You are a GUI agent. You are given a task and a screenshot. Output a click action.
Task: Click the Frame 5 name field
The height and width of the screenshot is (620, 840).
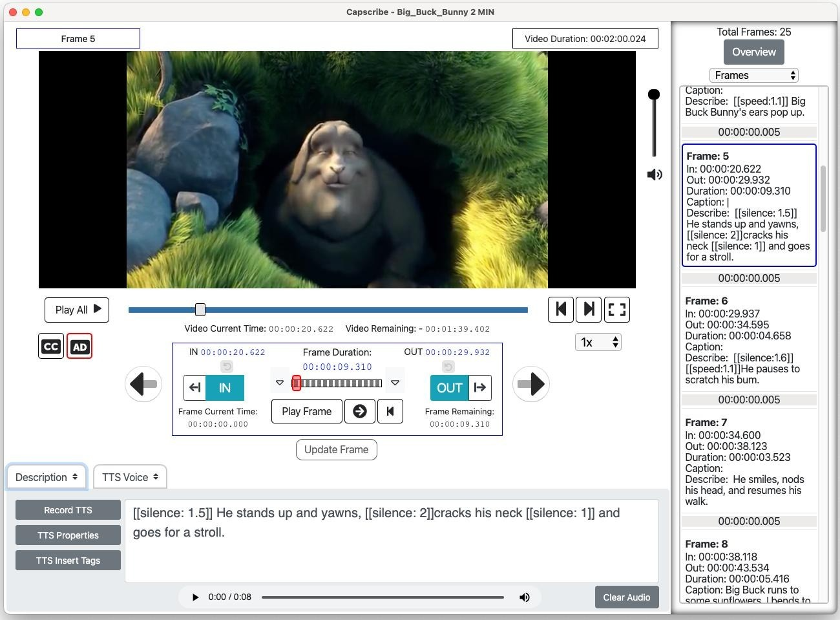pyautogui.click(x=78, y=39)
